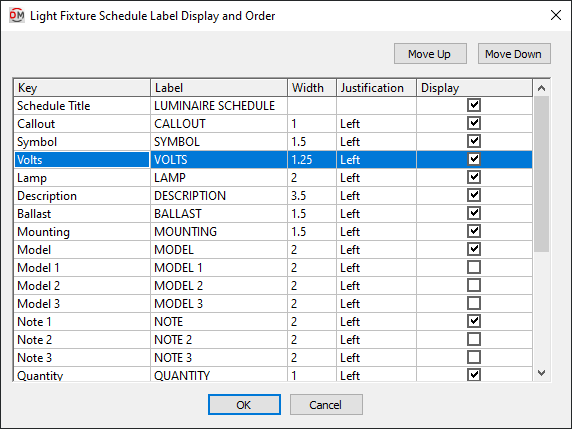
Task: Click the vertical scrollbar thumb
Action: (x=541, y=174)
